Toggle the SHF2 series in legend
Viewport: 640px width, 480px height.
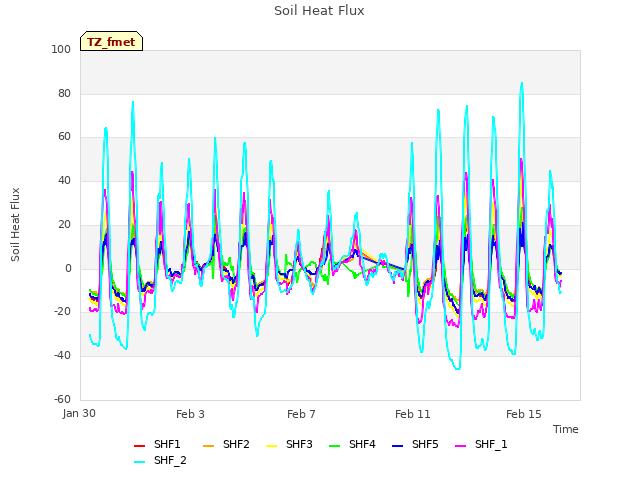pyautogui.click(x=226, y=444)
